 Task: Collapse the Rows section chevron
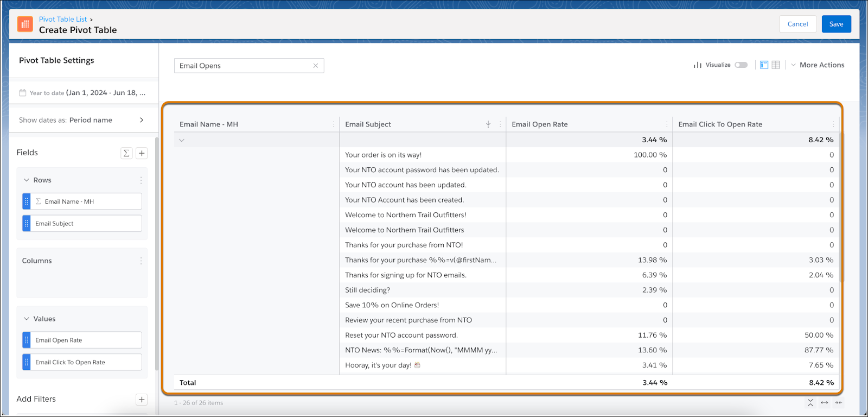(26, 180)
